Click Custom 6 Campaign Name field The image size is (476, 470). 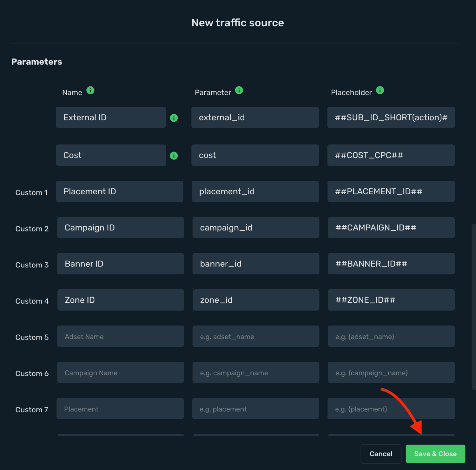[x=121, y=373]
